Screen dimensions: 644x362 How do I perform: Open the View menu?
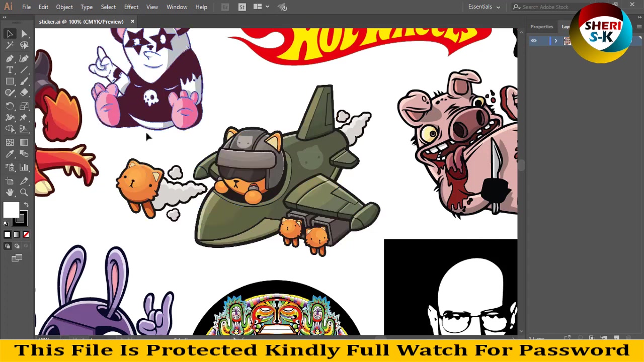pos(152,7)
